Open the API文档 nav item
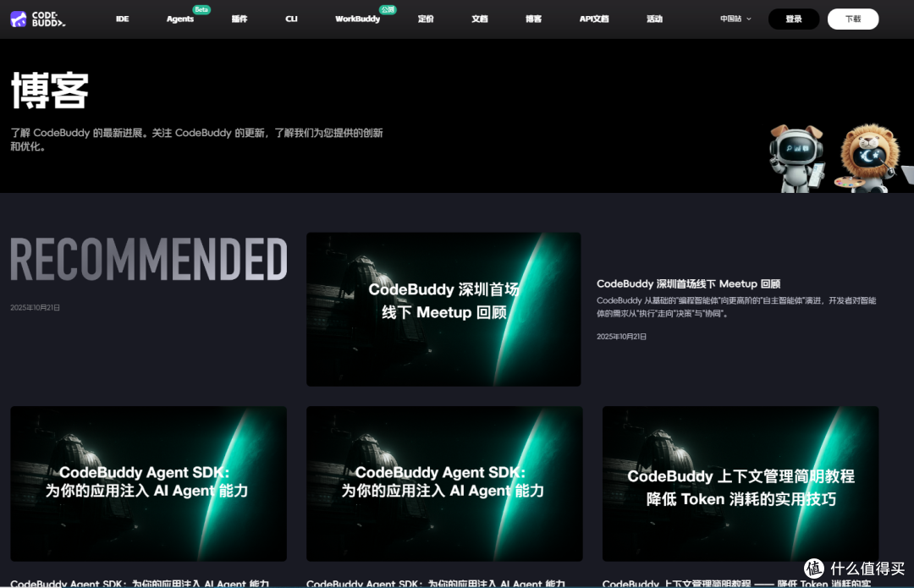 pyautogui.click(x=594, y=19)
